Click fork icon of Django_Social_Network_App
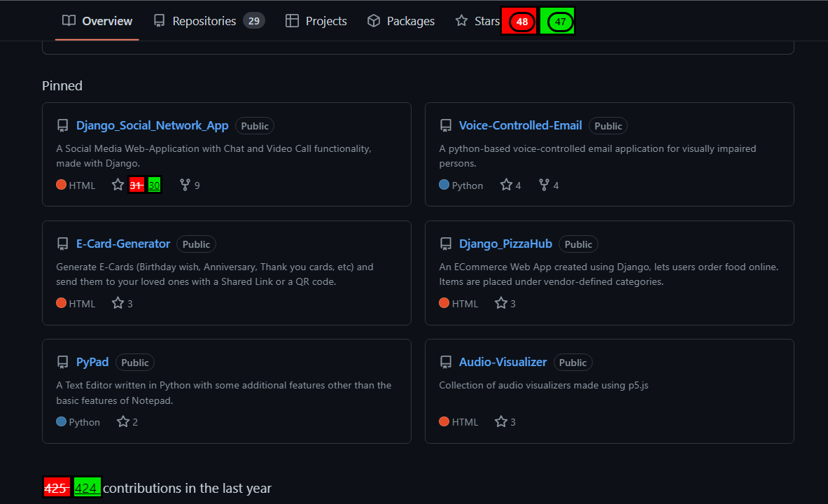The height and width of the screenshot is (504, 828). click(185, 185)
